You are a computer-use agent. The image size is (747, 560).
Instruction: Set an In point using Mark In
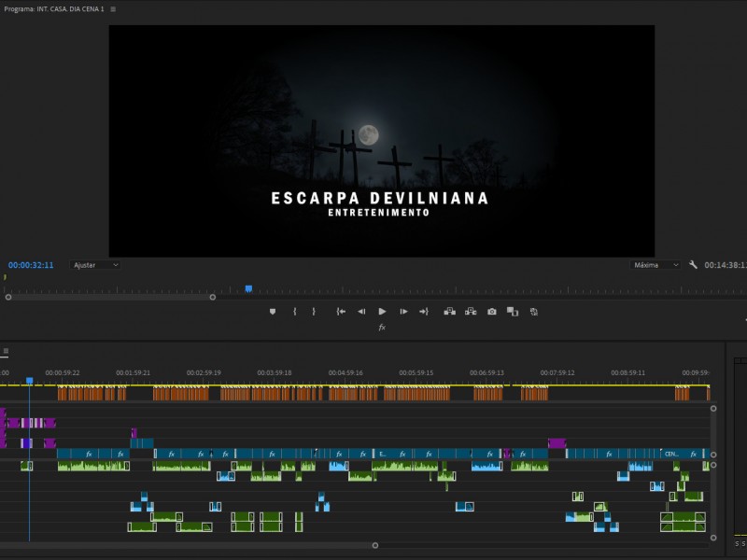point(295,312)
